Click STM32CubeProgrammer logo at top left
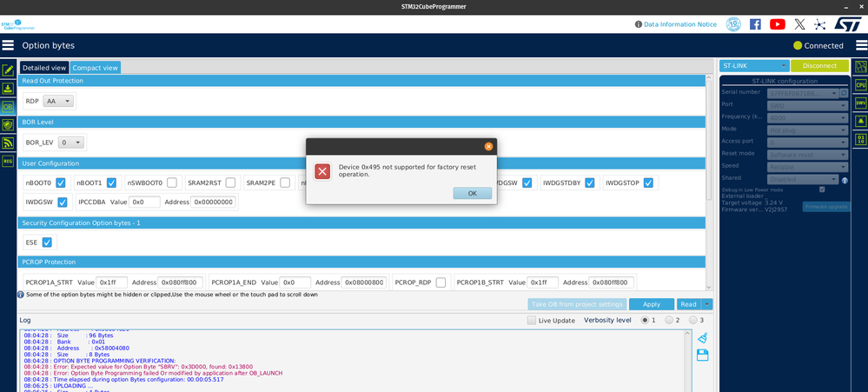This screenshot has width=868, height=392. pyautogui.click(x=17, y=25)
